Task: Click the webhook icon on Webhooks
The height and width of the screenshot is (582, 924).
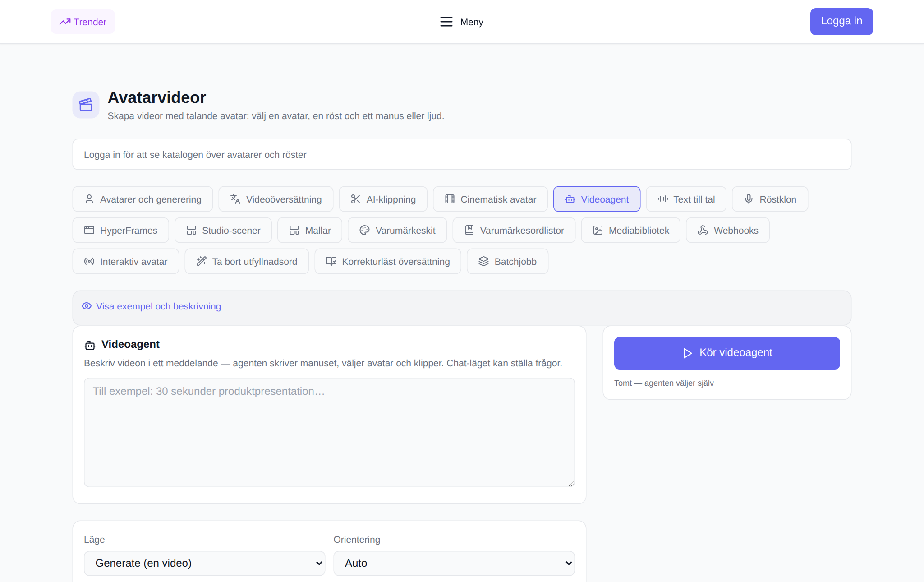Action: click(x=703, y=230)
